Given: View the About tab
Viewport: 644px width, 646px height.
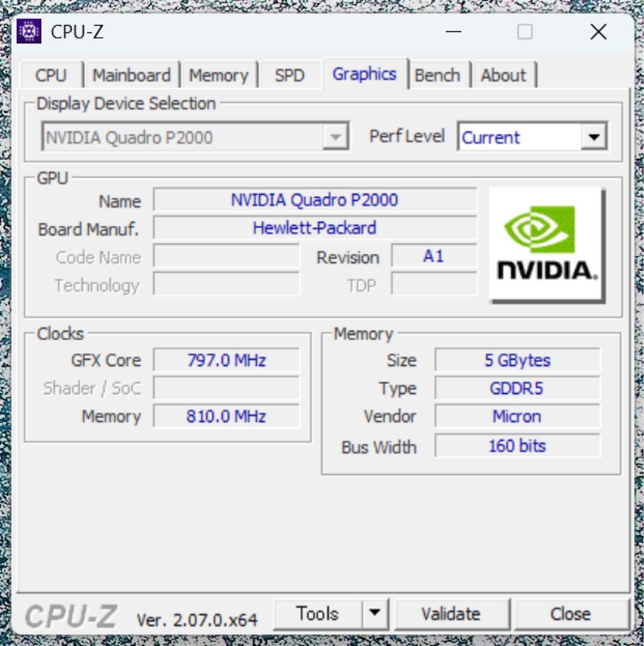Looking at the screenshot, I should tap(503, 75).
